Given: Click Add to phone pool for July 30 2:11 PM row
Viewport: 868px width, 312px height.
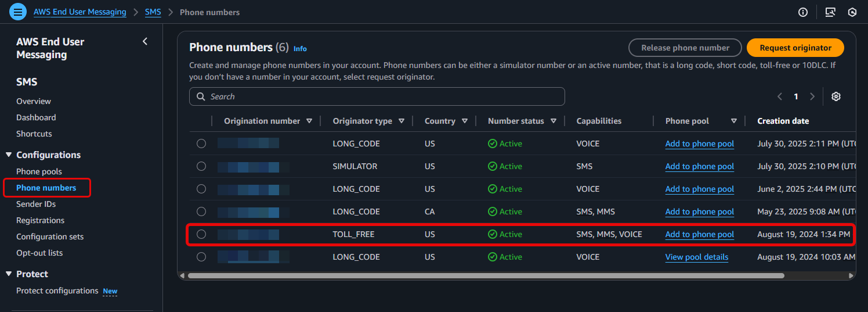Looking at the screenshot, I should click(700, 144).
